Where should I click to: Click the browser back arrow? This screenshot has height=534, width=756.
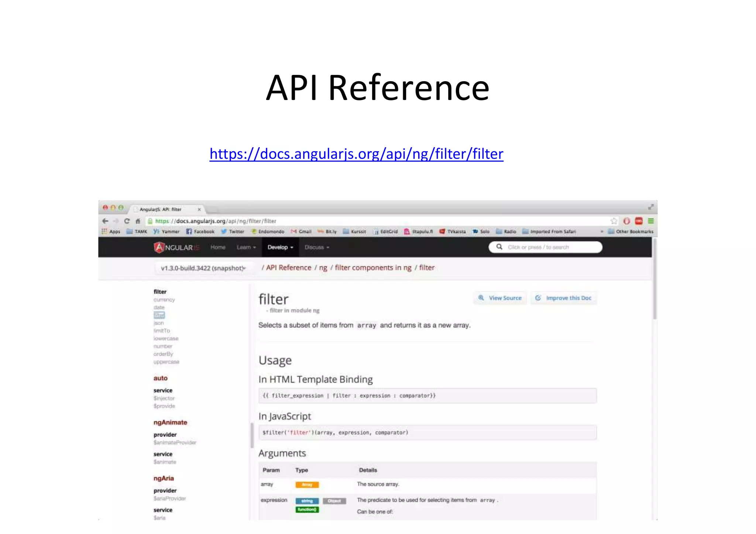pos(105,221)
